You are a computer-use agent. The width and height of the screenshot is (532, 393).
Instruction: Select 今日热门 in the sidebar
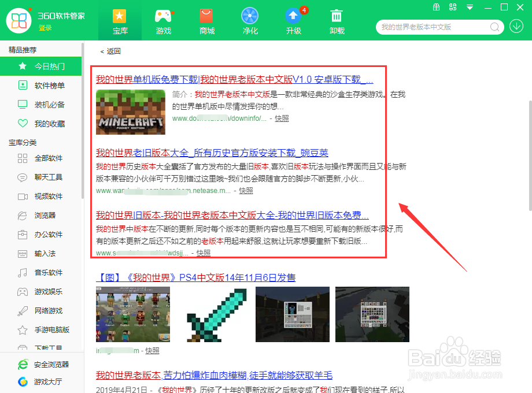pos(40,66)
